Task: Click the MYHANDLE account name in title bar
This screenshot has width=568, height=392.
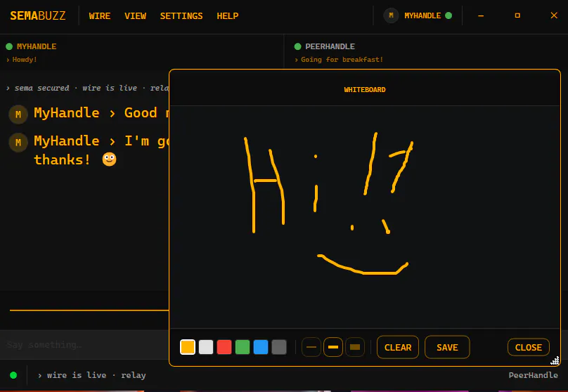Action: click(422, 15)
